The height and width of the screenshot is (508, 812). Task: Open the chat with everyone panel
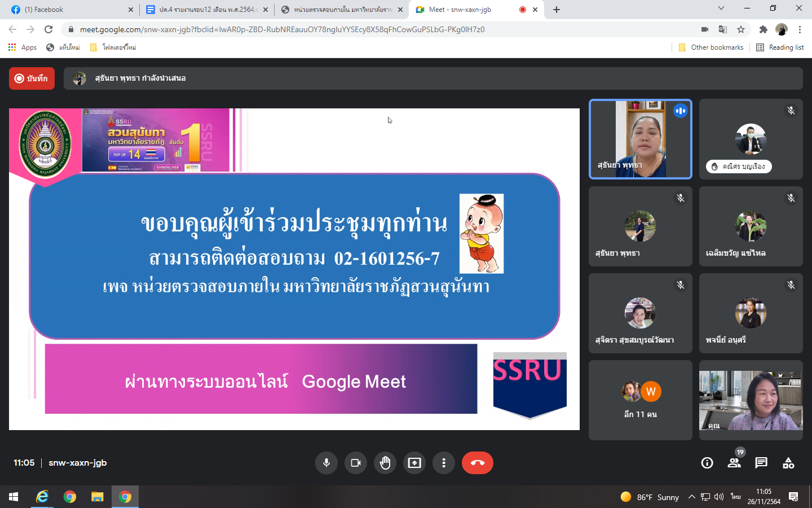[x=761, y=463]
